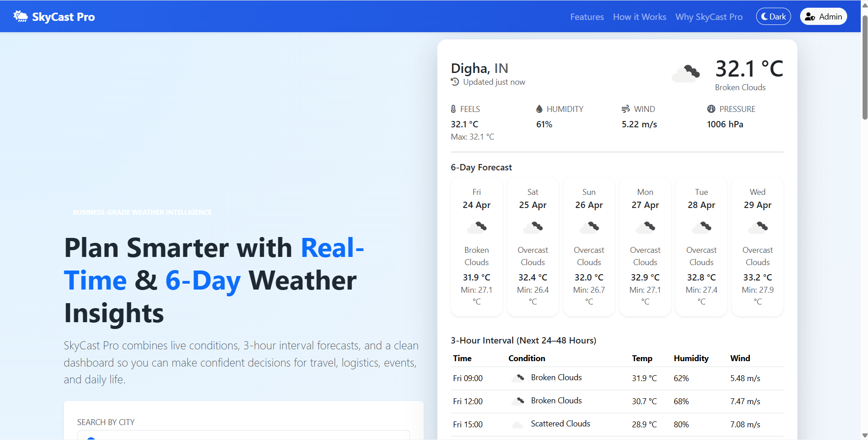
Task: Click the Humidity column header
Action: point(691,358)
